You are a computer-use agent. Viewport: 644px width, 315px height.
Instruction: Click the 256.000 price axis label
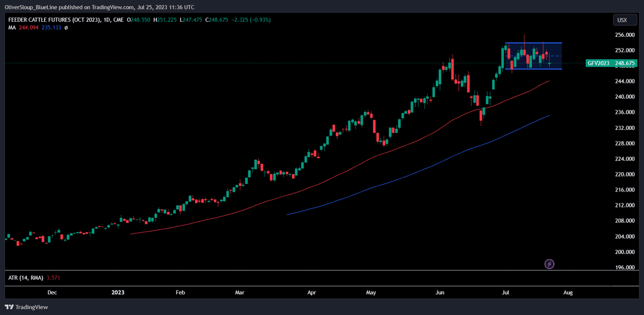(626, 35)
